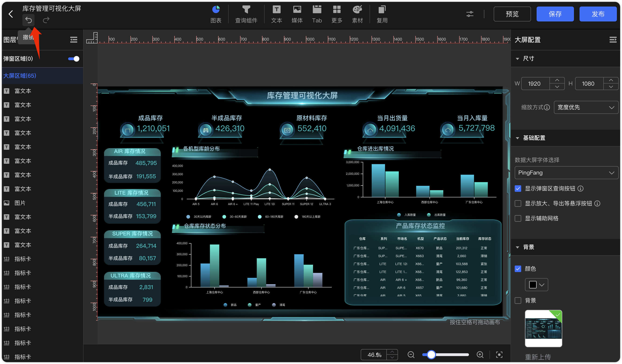Open the 更多 components grid
The image size is (622, 364).
click(337, 14)
